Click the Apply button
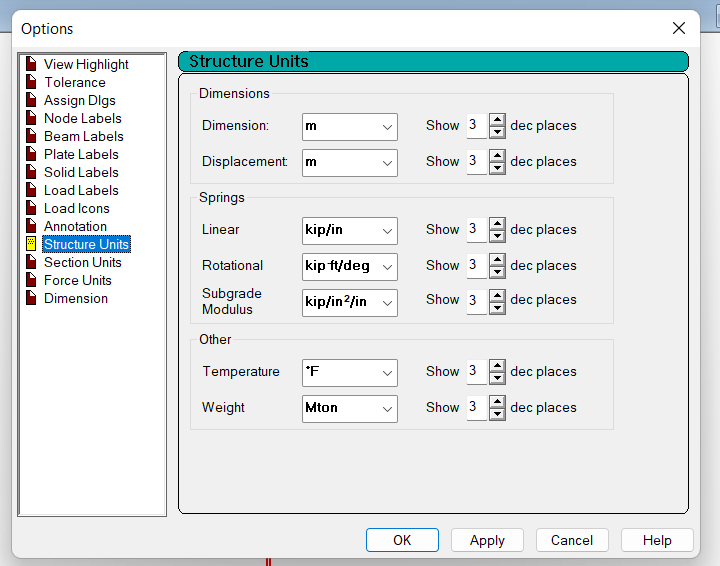Image resolution: width=720 pixels, height=566 pixels. pyautogui.click(x=487, y=540)
